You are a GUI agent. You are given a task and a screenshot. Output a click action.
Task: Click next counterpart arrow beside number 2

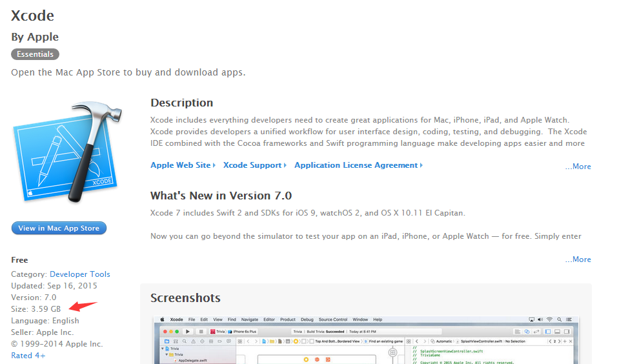[x=559, y=341]
